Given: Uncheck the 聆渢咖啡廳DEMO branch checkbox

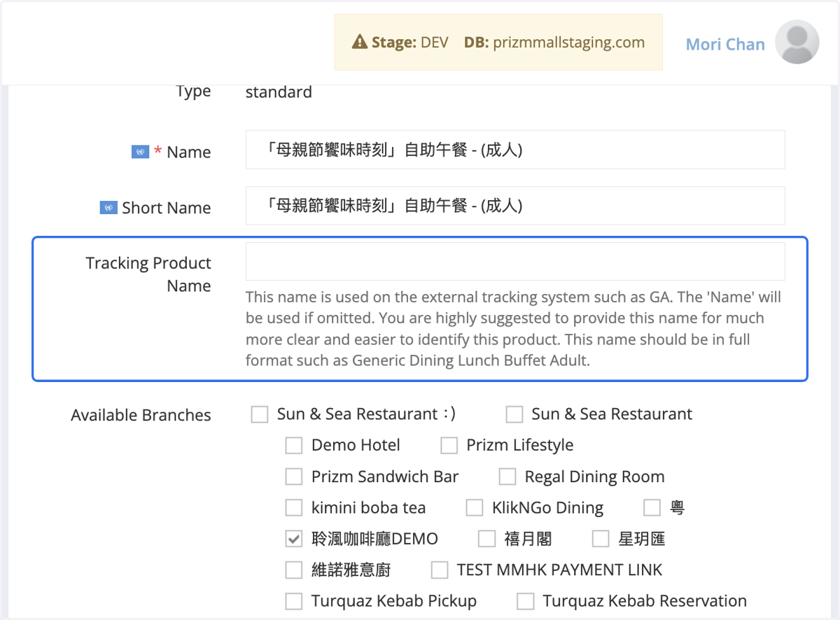Looking at the screenshot, I should pyautogui.click(x=294, y=539).
